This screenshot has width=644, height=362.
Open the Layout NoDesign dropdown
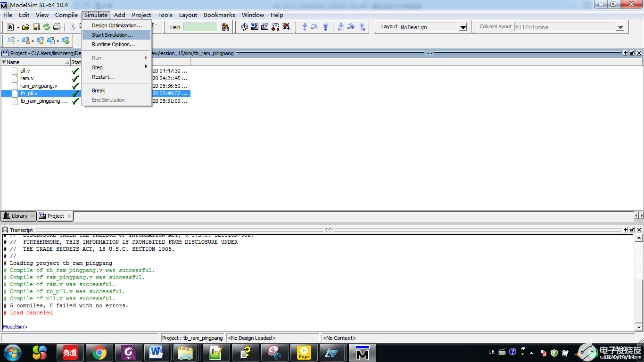[x=463, y=27]
